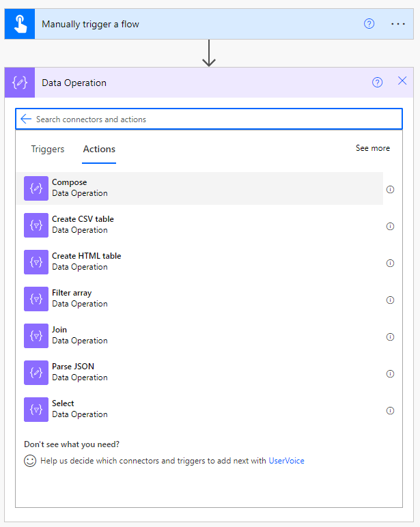Go back using the search arrow
Screen dimensions: 420x527
(26, 119)
